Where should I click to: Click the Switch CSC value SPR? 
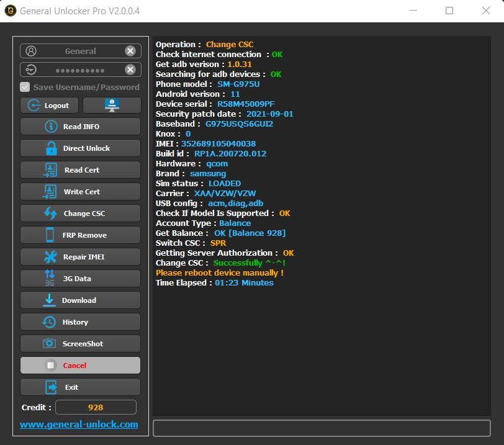[218, 243]
